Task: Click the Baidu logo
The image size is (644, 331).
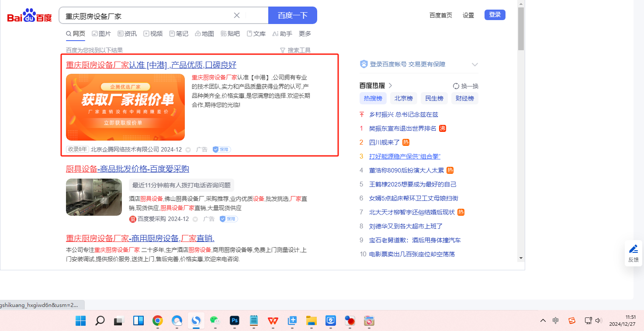Action: 29,16
